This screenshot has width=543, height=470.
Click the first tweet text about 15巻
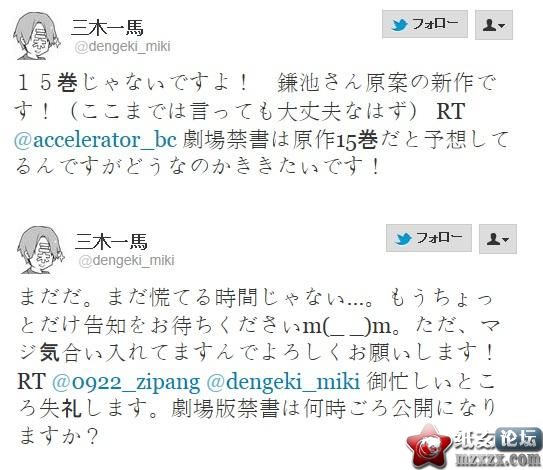[x=261, y=124]
